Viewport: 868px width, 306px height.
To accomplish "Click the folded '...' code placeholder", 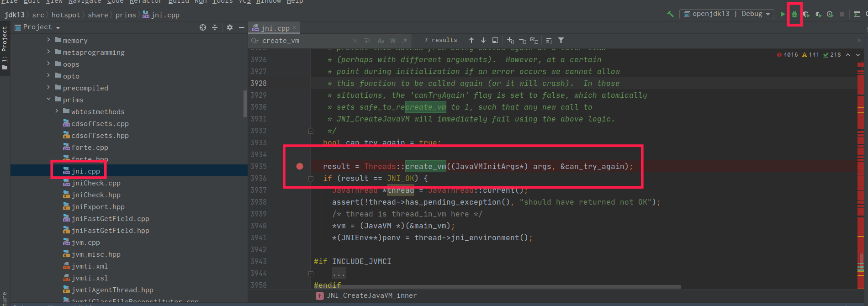I will click(339, 274).
